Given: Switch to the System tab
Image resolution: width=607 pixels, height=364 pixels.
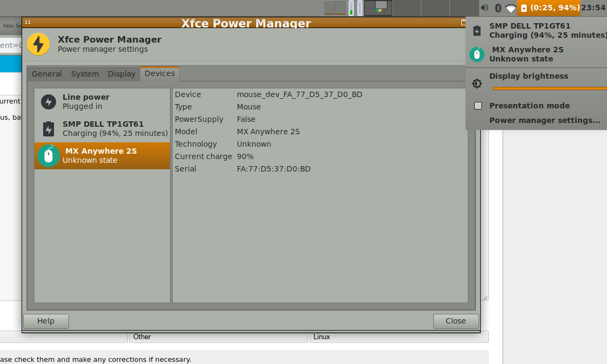Looking at the screenshot, I should point(85,74).
